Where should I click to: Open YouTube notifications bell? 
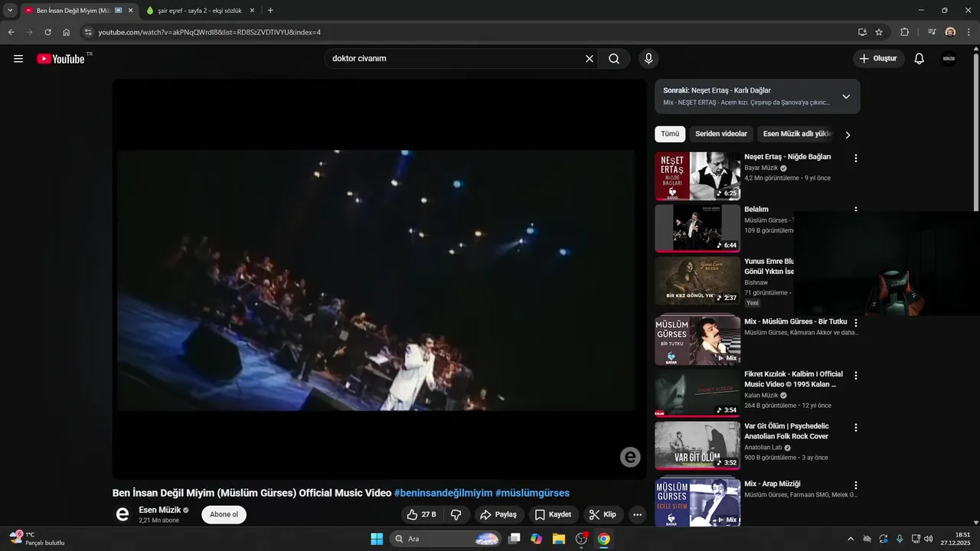coord(920,59)
